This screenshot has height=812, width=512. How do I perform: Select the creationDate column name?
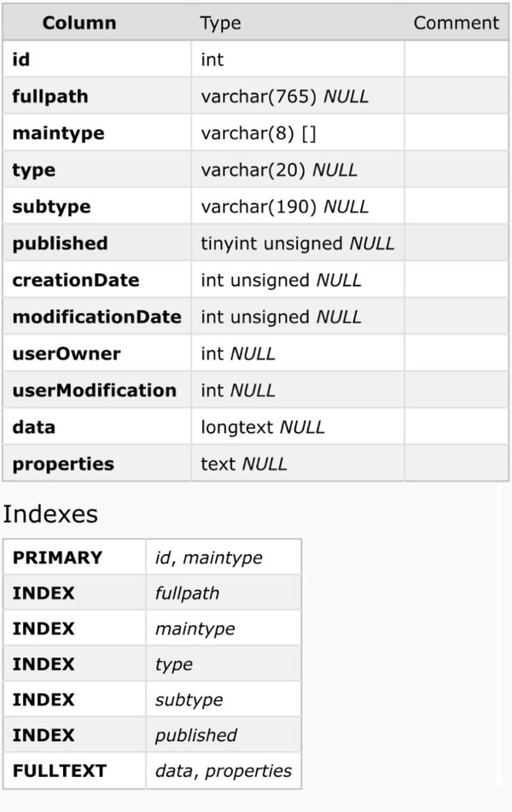point(76,280)
